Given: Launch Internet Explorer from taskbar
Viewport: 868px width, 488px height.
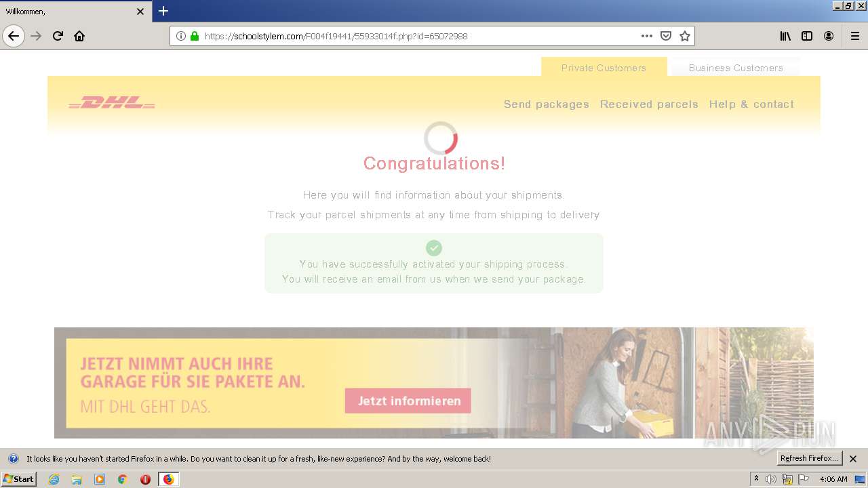Looking at the screenshot, I should point(54,479).
